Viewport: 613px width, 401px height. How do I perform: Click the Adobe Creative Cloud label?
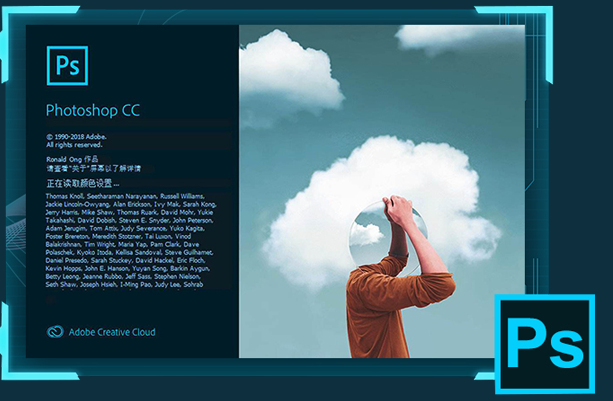110,332
